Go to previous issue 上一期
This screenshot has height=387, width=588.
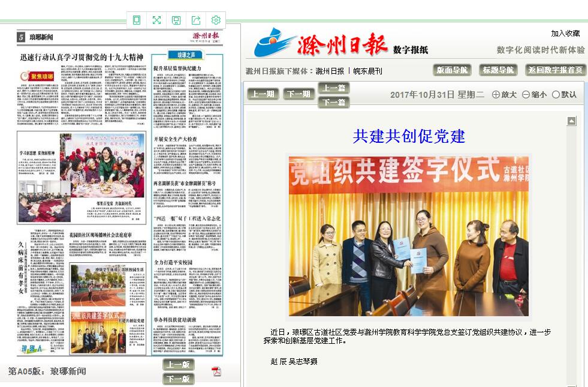coord(263,94)
